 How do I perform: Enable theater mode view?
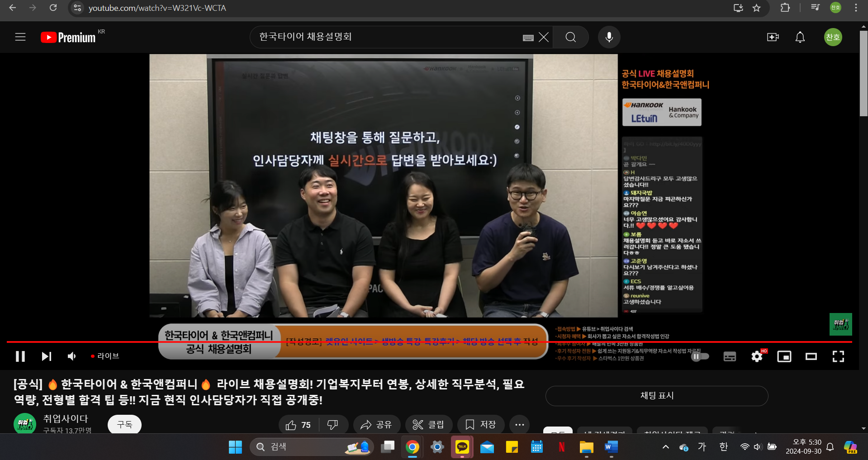[811, 357]
